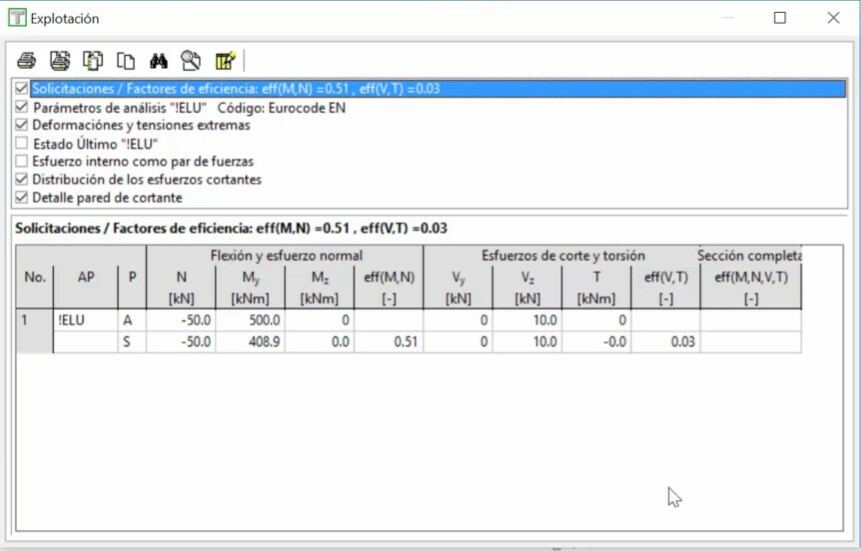Enable Esfuerzo interno como par de fuerzas
This screenshot has height=551, width=861.
click(22, 162)
